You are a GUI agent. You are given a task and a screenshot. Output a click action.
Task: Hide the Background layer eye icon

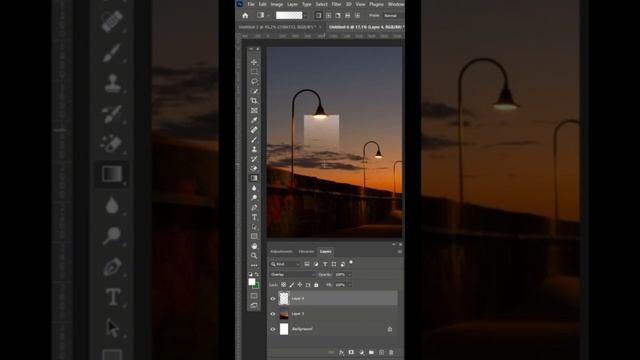tap(273, 329)
